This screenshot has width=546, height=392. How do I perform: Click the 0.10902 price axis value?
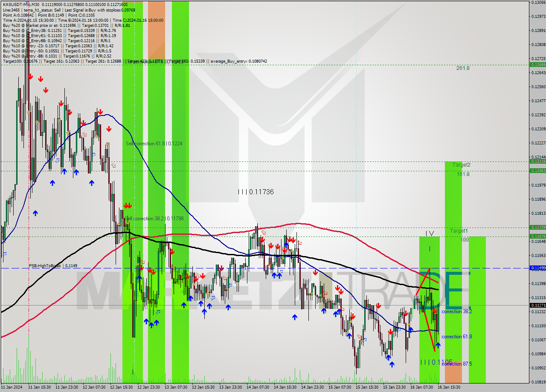coord(538,368)
